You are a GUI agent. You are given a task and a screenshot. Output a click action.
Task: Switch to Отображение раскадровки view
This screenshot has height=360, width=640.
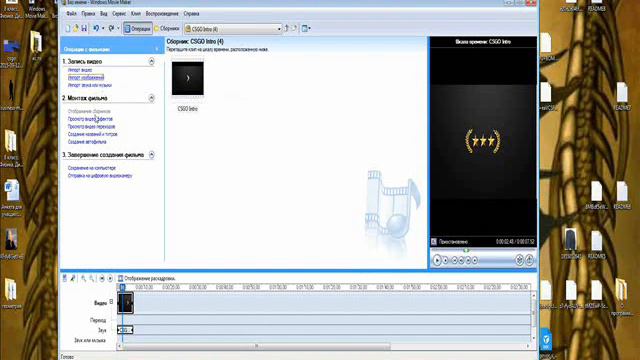tap(147, 278)
